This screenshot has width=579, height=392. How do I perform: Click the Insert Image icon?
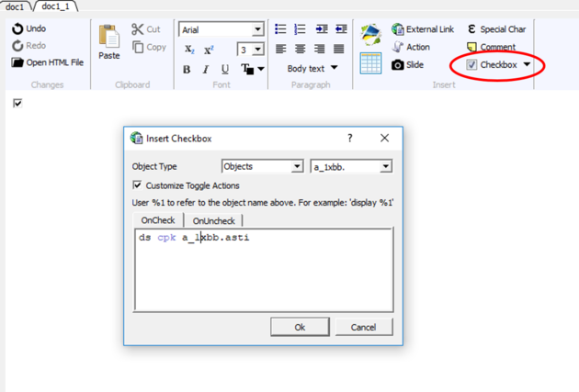click(x=371, y=37)
